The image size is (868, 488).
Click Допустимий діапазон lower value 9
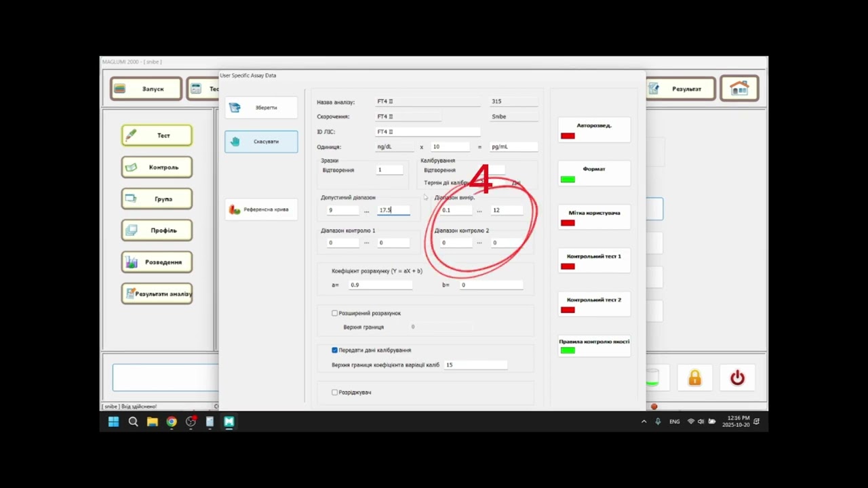click(x=343, y=210)
